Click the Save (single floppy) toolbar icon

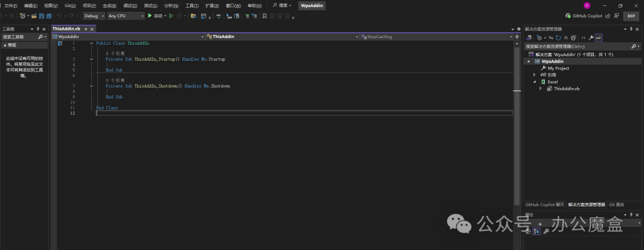pos(42,16)
